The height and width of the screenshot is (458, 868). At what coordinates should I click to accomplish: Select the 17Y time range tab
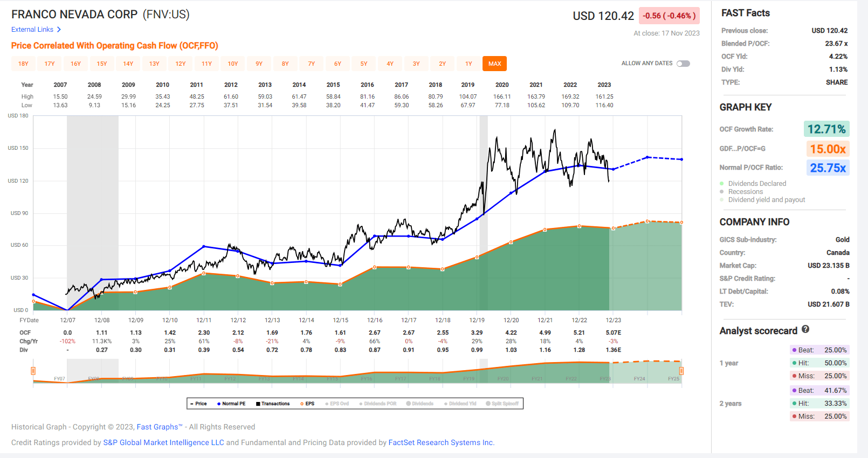[x=50, y=64]
